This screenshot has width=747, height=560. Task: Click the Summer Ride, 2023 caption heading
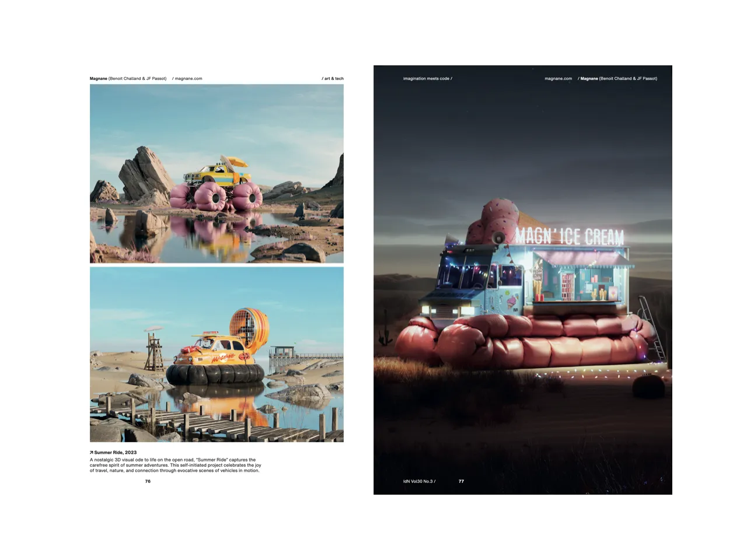pos(114,452)
